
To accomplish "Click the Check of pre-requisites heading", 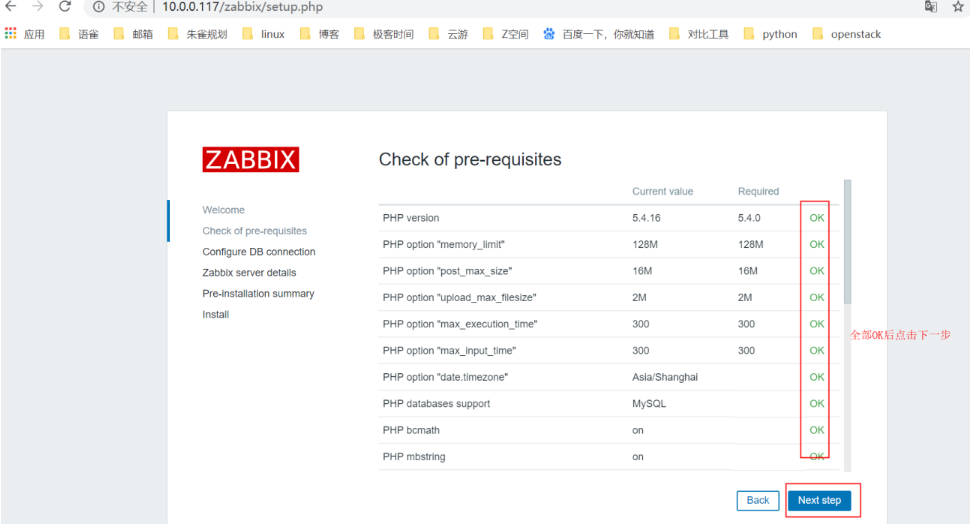I will pyautogui.click(x=470, y=160).
